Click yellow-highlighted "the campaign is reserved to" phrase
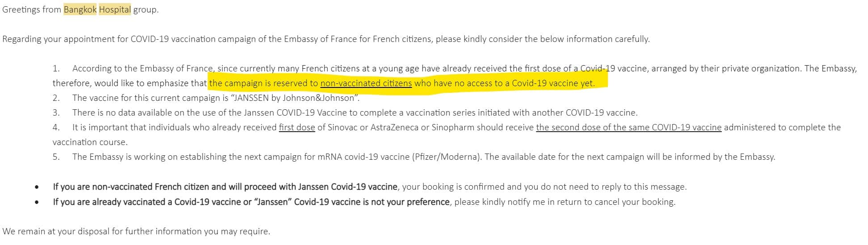 (x=263, y=83)
